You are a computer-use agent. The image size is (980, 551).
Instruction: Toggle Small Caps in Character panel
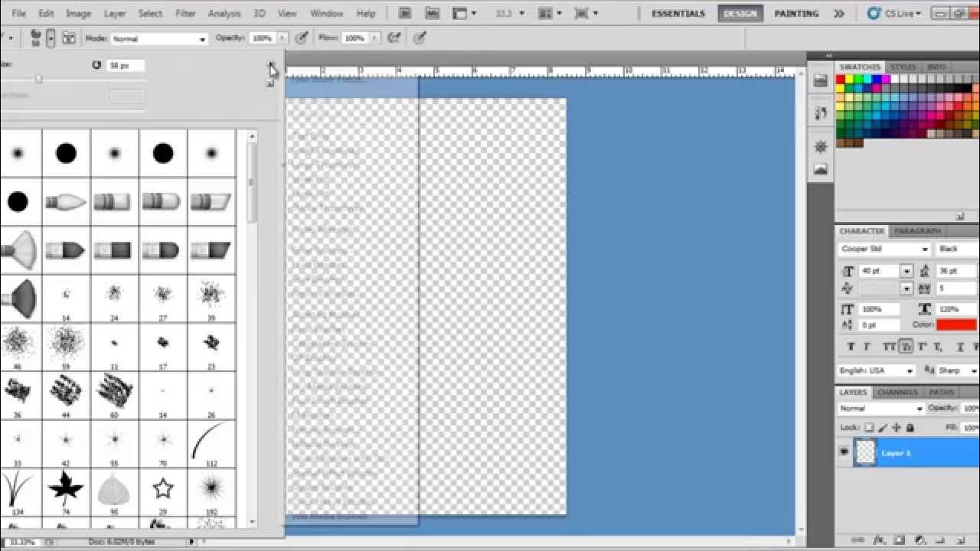(x=906, y=347)
